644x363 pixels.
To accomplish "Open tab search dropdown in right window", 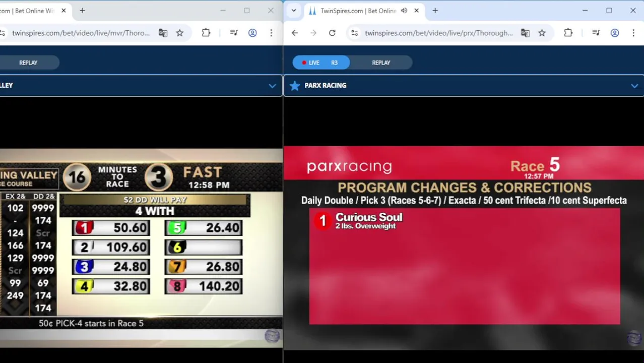I will click(x=294, y=11).
